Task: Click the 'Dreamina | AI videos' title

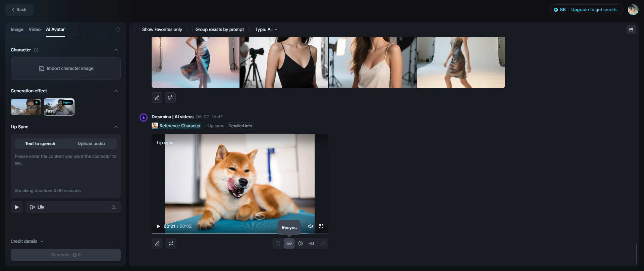Action: click(x=172, y=117)
